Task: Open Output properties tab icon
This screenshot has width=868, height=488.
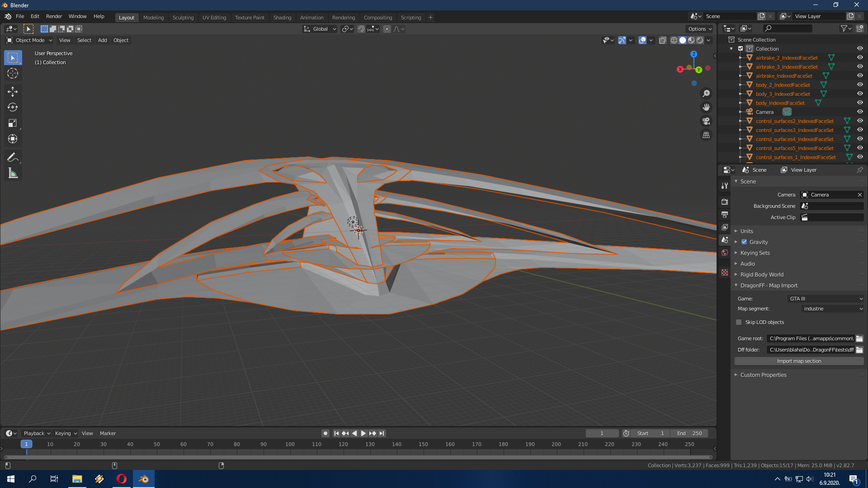Action: (x=725, y=214)
